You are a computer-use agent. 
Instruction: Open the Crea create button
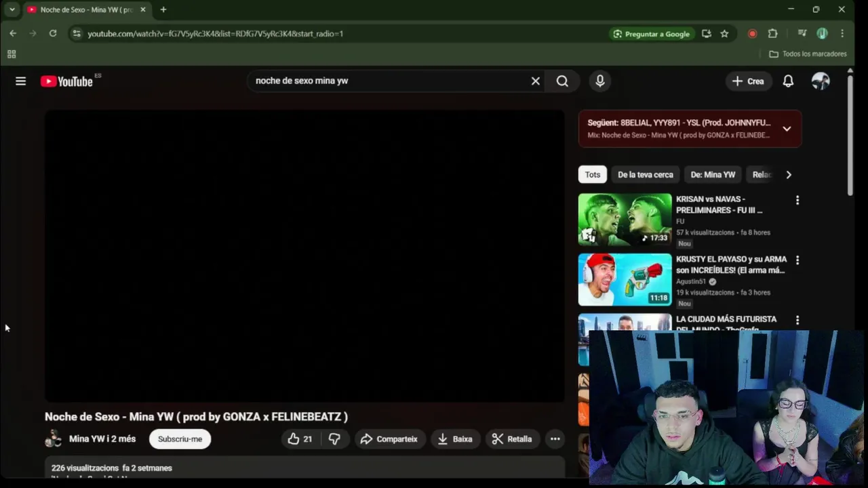click(749, 81)
